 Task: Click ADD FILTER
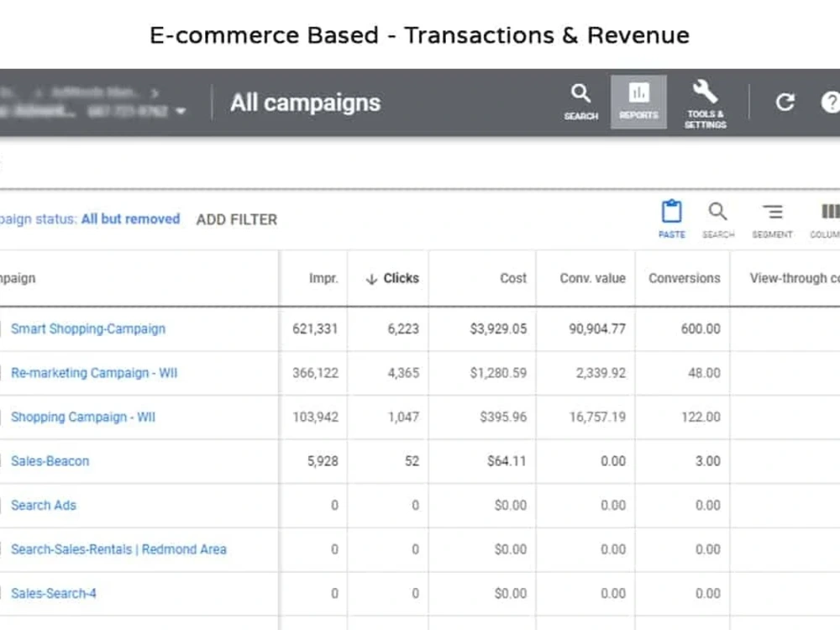point(236,219)
